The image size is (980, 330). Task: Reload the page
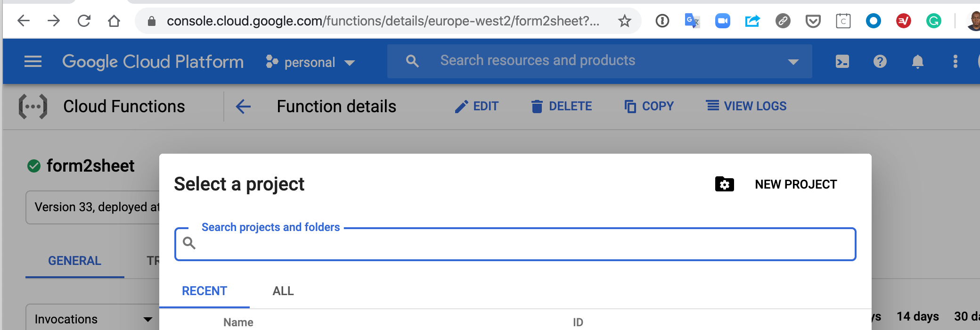tap(84, 21)
